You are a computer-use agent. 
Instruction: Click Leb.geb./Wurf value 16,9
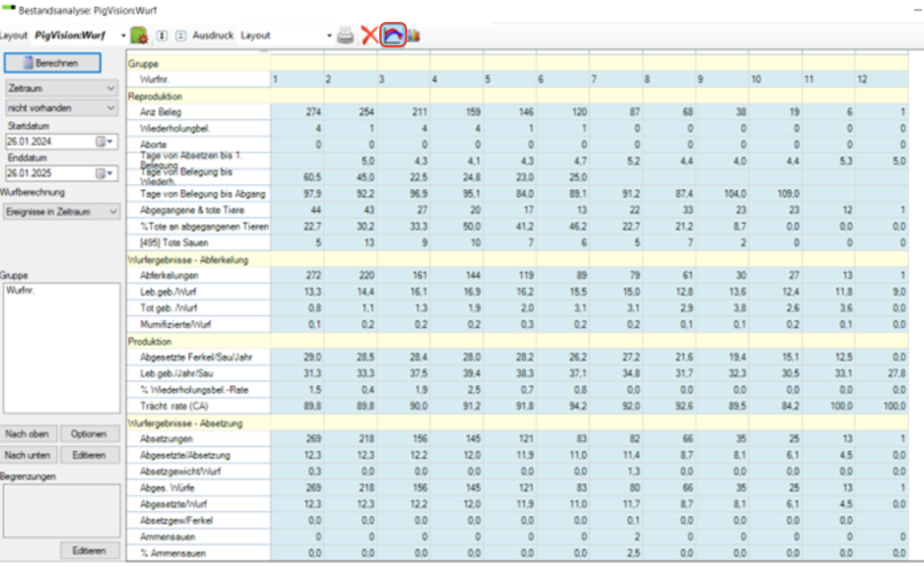(472, 292)
